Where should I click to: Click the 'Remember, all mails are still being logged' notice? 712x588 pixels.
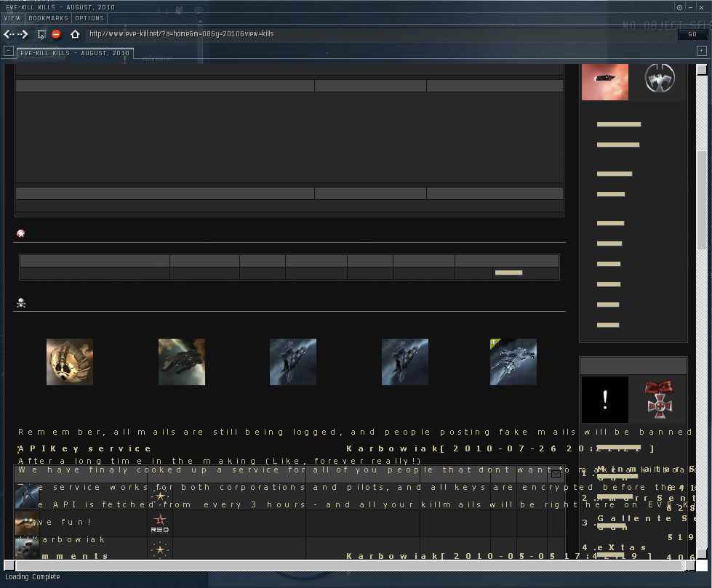coord(355,432)
